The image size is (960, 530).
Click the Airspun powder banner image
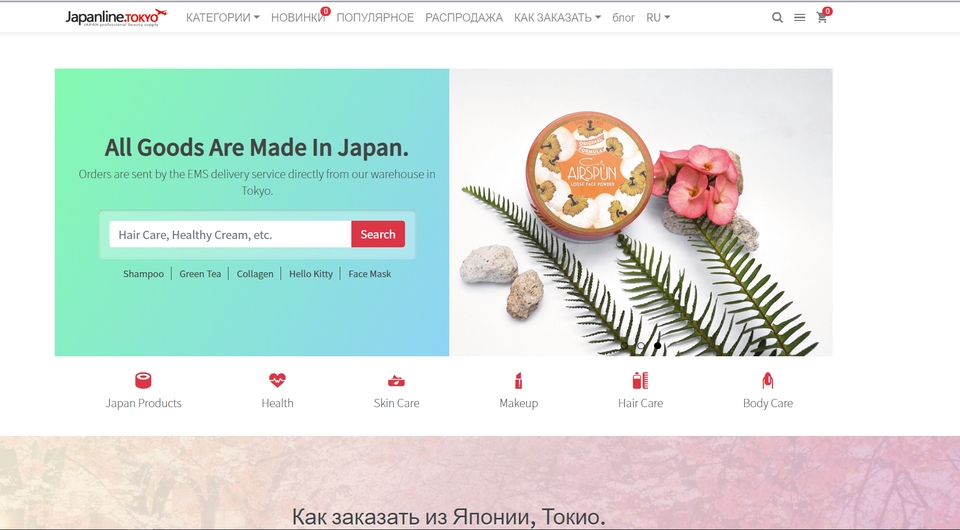pos(641,212)
